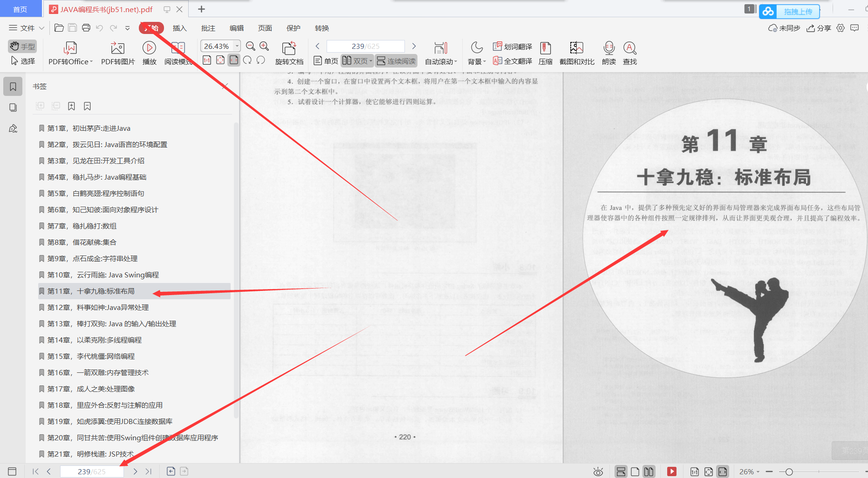Open 截图和对比 screenshot and compare
Image resolution: width=868 pixels, height=478 pixels.
click(x=577, y=54)
